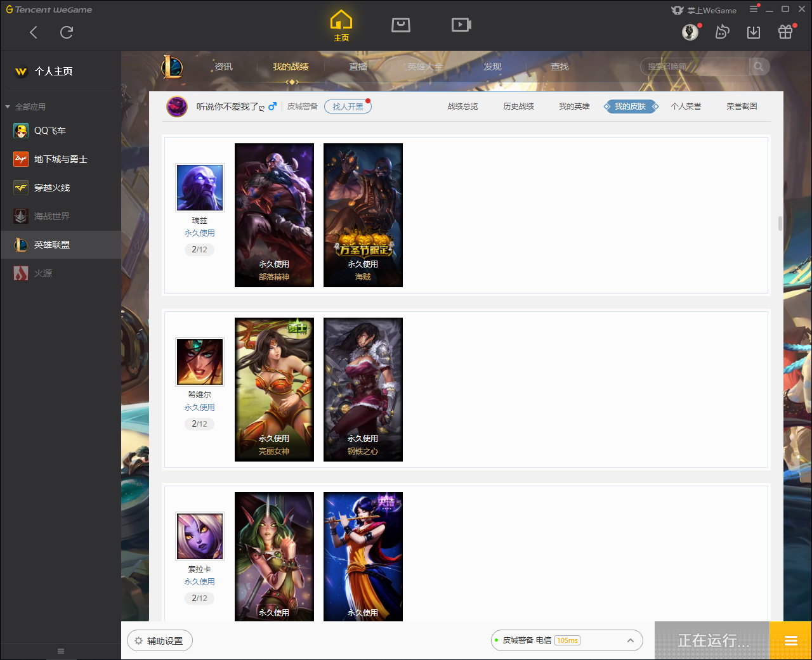Click the 索拉卡 champion portrait
This screenshot has height=660, width=812.
point(200,536)
